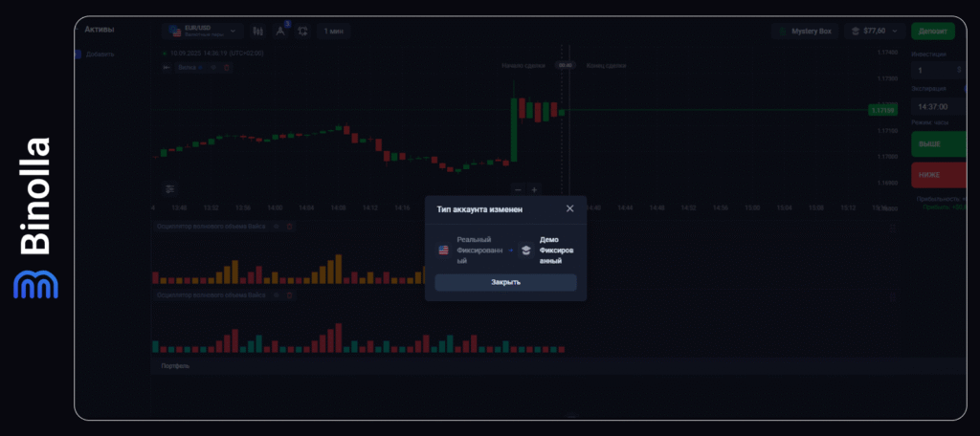Select the 1 мин timeframe button
This screenshot has height=436, width=980.
pyautogui.click(x=334, y=31)
